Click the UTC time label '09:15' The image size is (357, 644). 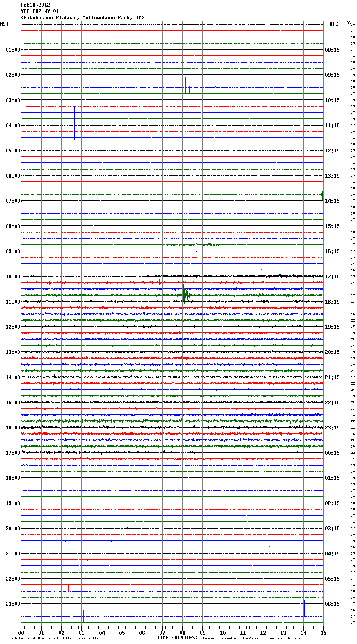[332, 75]
